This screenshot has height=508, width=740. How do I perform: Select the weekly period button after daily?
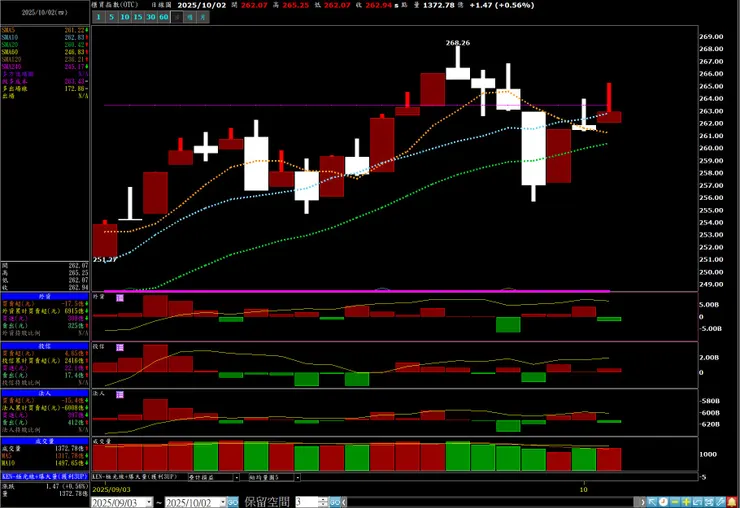tap(189, 17)
